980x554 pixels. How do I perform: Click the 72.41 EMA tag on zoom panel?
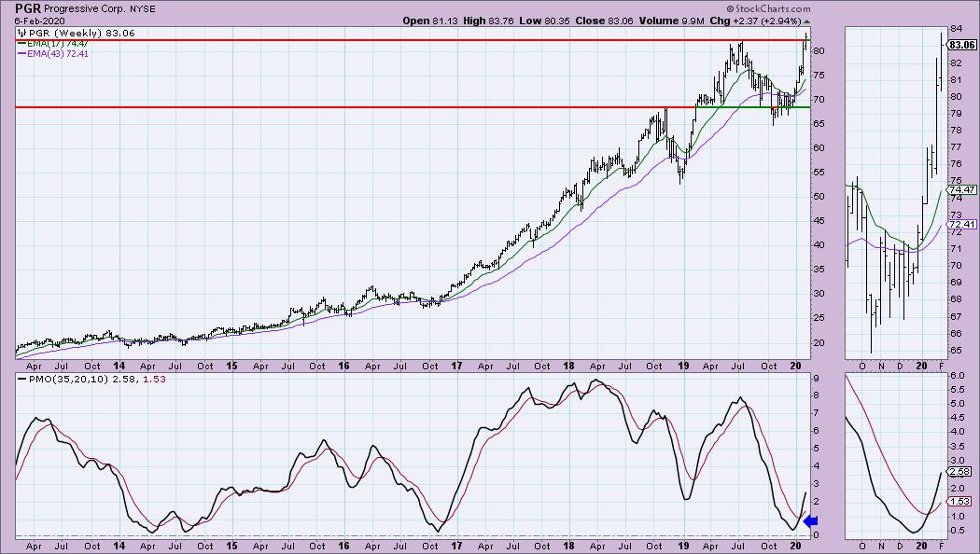962,224
